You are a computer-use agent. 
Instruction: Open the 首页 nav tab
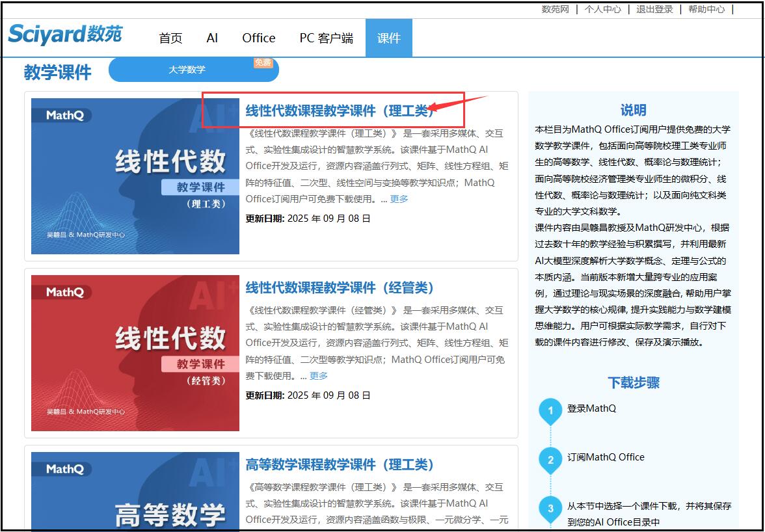[170, 38]
